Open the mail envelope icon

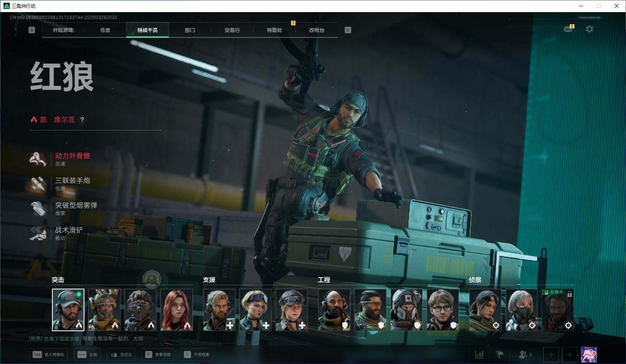pyautogui.click(x=568, y=29)
